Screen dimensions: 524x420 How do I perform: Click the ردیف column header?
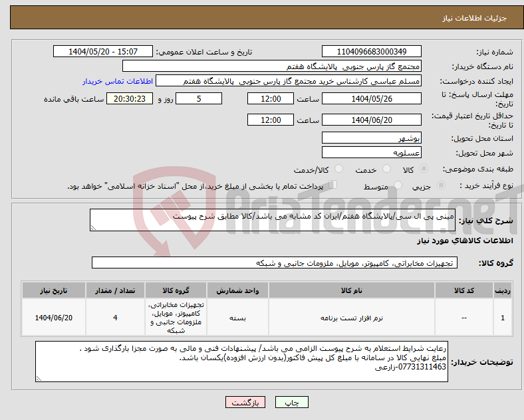coord(503,290)
